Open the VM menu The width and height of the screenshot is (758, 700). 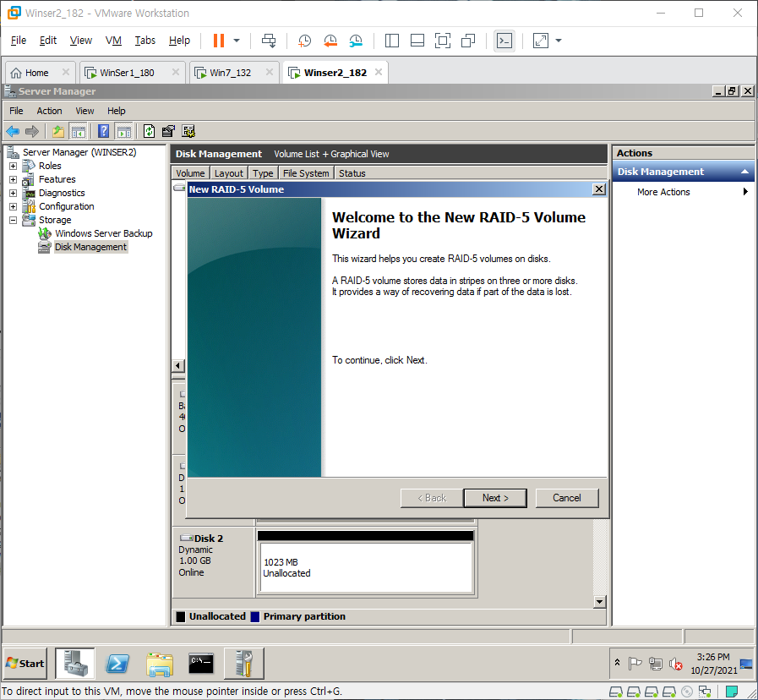[113, 40]
